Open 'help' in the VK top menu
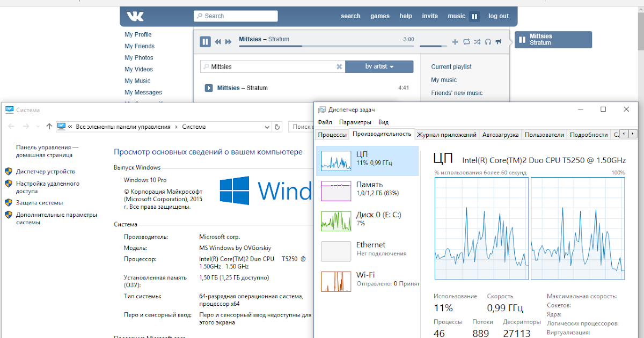The width and height of the screenshot is (644, 338). coord(406,16)
